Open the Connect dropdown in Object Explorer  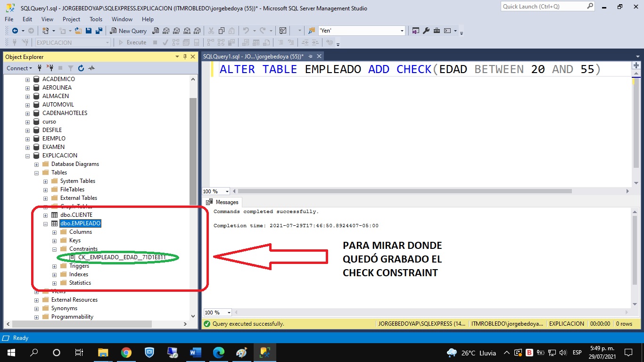(19, 68)
